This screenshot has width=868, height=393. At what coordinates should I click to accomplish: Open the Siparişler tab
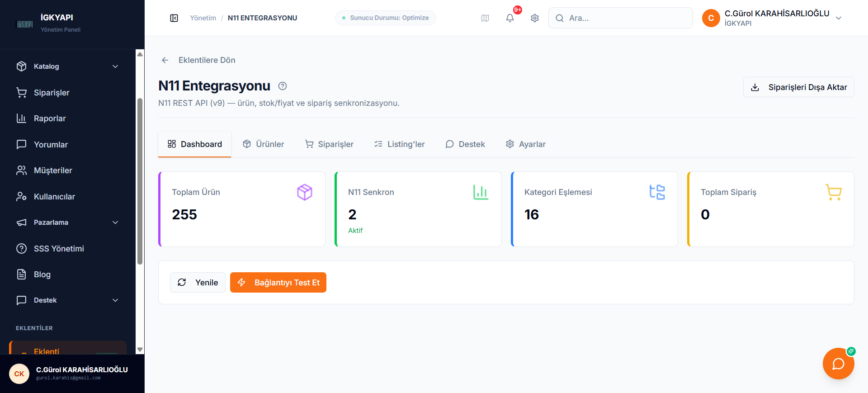(329, 144)
